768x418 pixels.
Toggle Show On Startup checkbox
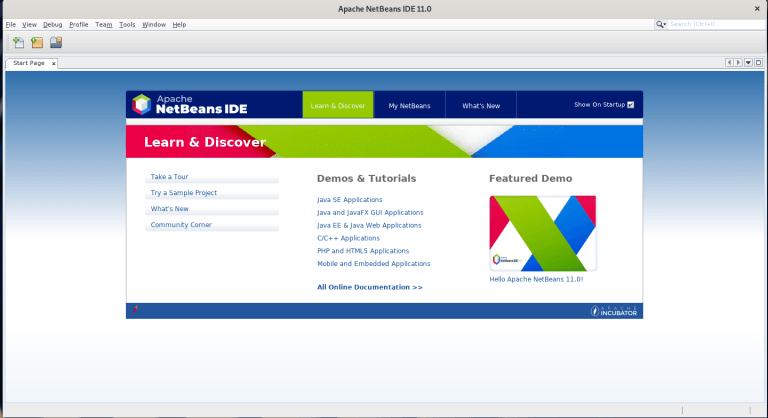pyautogui.click(x=631, y=104)
